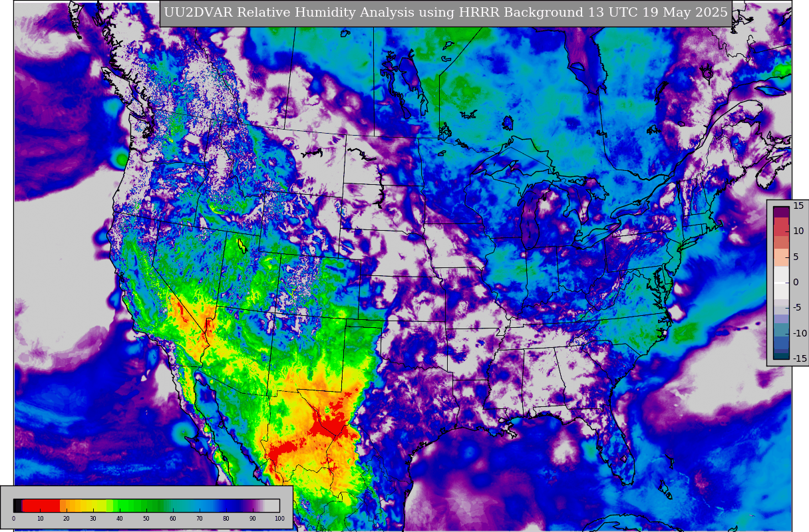Viewport: 809px width, 532px height.
Task: Pick the light peach segment beside the 5 label
Action: (x=781, y=257)
